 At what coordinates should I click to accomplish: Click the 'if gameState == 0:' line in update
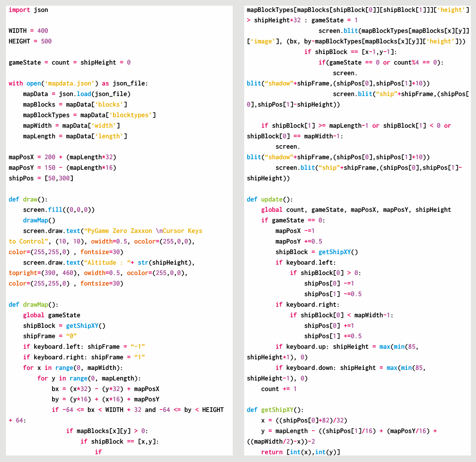coord(293,221)
